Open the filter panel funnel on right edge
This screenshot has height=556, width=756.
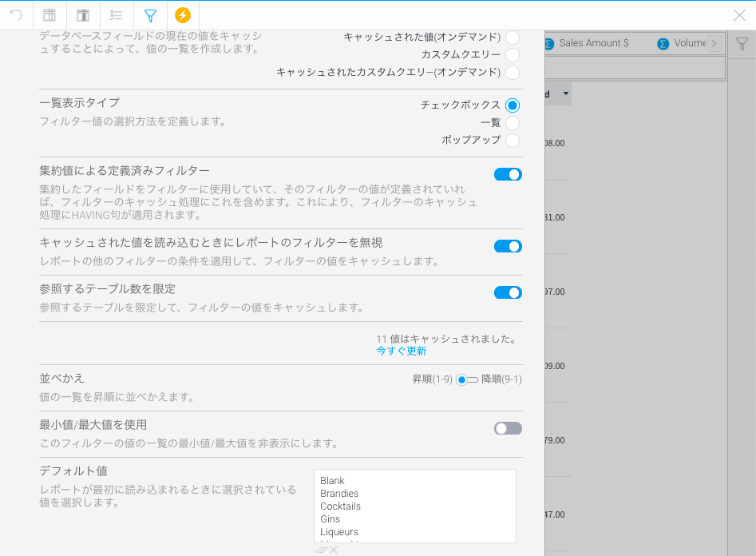tap(742, 44)
